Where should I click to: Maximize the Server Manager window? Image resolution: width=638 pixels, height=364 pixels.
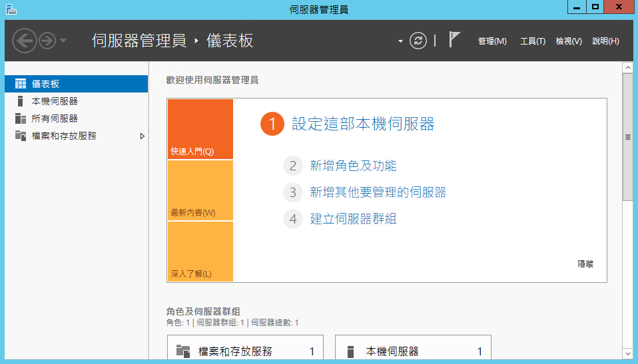(595, 7)
